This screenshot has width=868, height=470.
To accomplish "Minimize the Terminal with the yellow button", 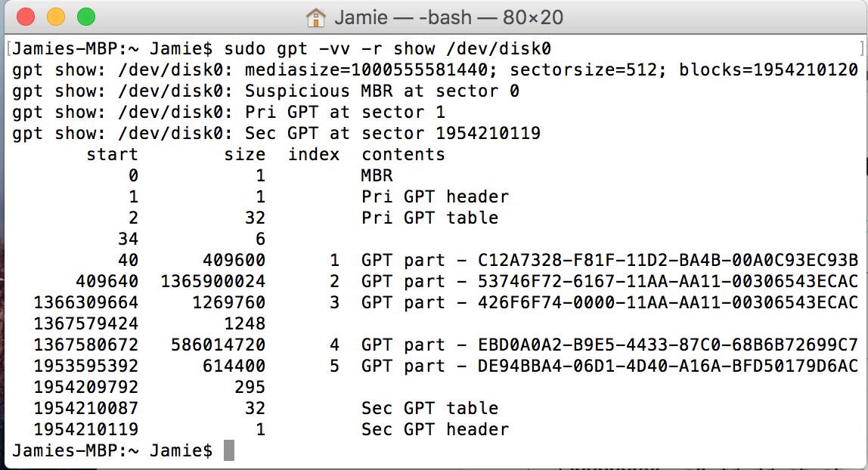I will (55, 17).
